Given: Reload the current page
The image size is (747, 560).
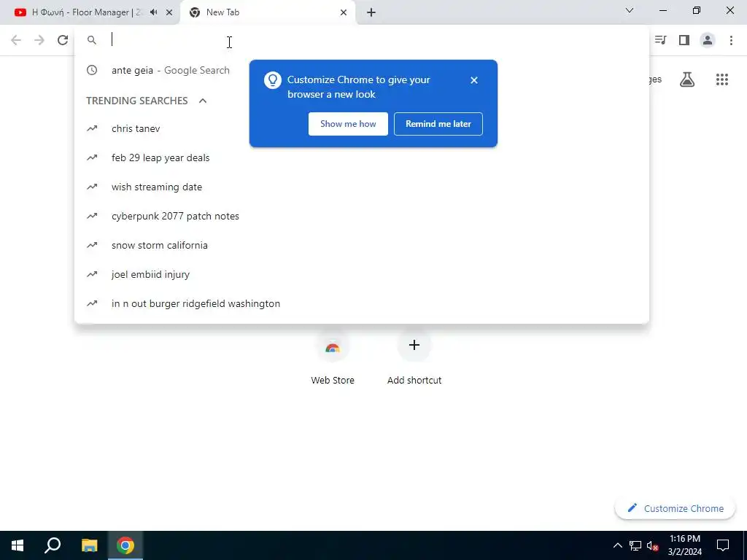Looking at the screenshot, I should tap(63, 40).
